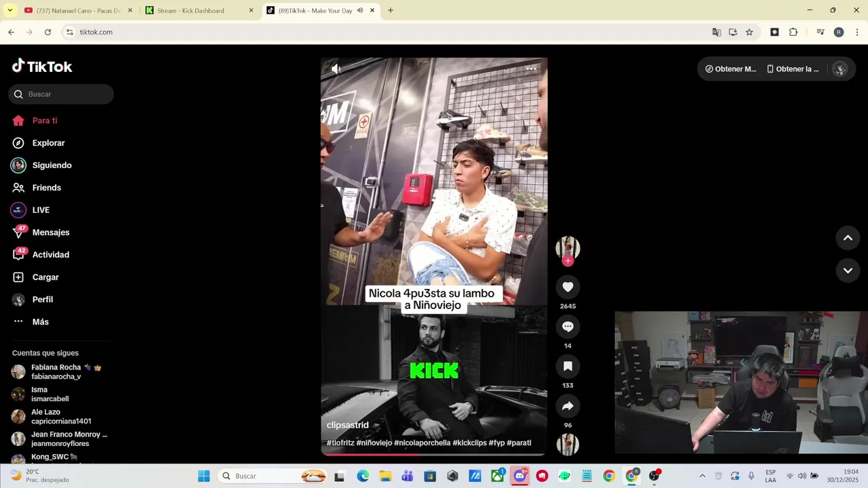Unmute the video with the speaker icon
This screenshot has width=868, height=488.
point(336,68)
